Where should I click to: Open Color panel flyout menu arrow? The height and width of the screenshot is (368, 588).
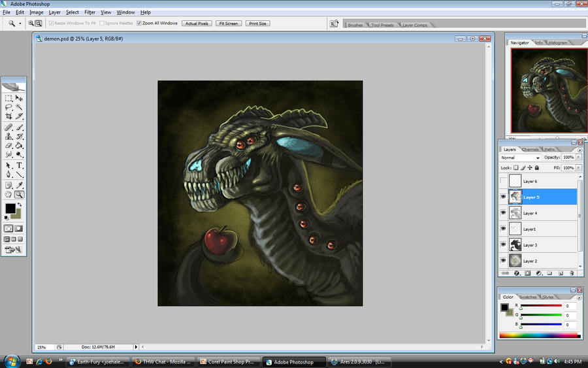tap(580, 297)
